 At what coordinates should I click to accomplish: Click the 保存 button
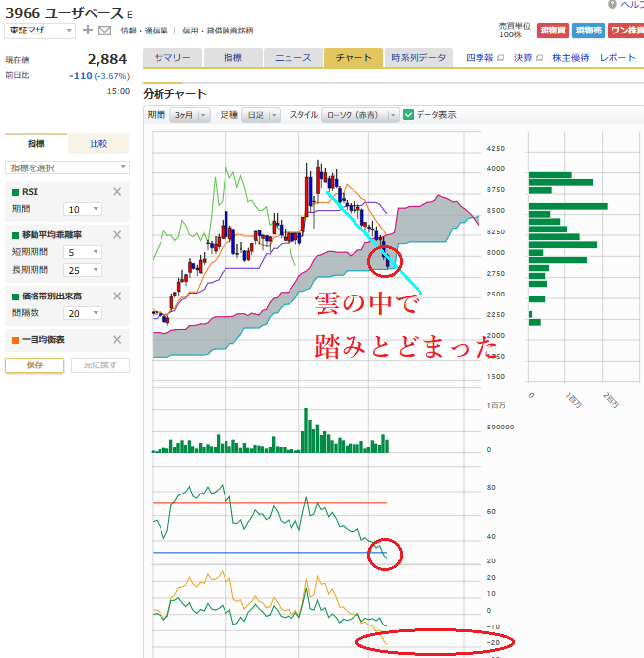point(34,365)
